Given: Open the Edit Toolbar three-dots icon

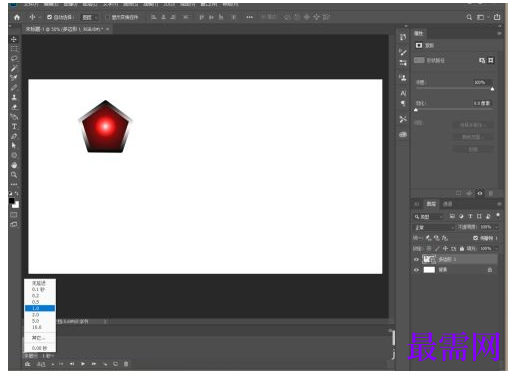Looking at the screenshot, I should point(14,184).
